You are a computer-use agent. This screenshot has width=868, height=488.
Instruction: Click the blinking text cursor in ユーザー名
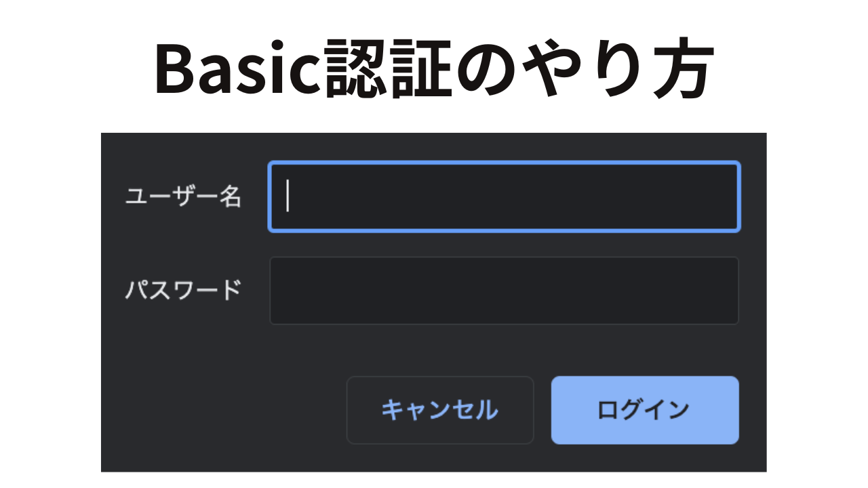pyautogui.click(x=288, y=197)
